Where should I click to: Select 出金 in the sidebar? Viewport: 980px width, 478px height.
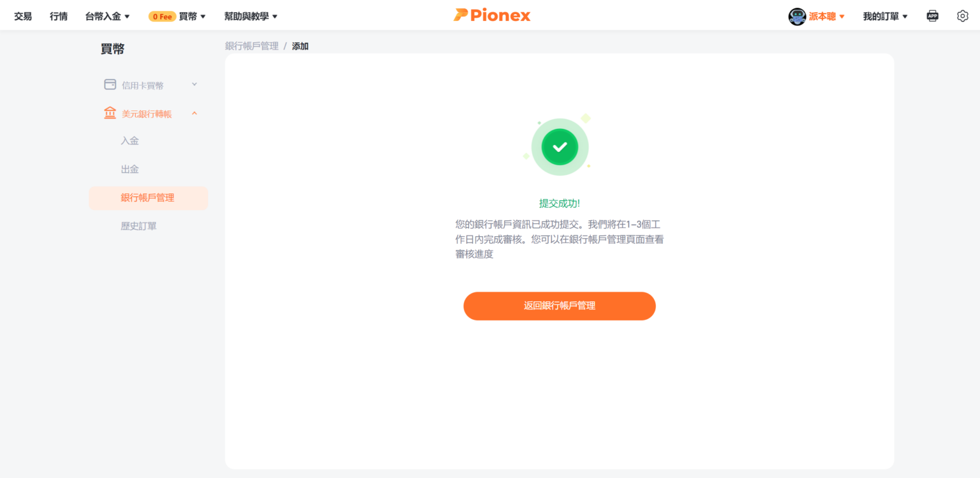point(130,169)
